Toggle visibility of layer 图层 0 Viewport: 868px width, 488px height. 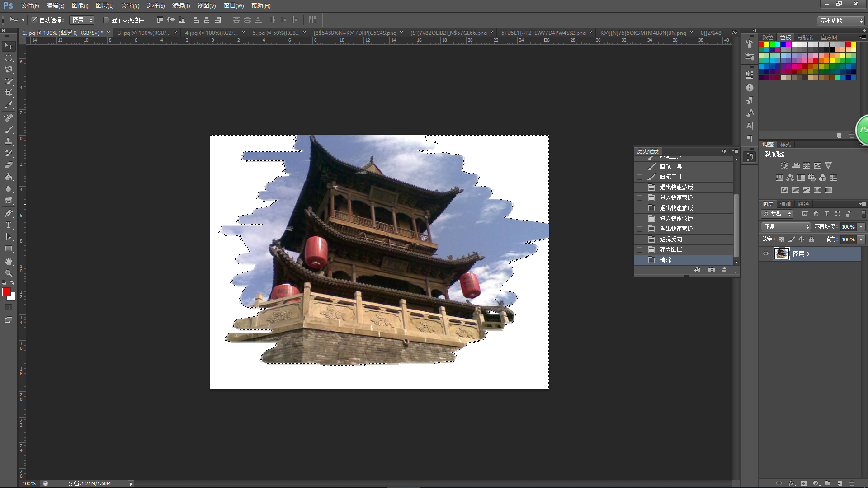tap(765, 253)
